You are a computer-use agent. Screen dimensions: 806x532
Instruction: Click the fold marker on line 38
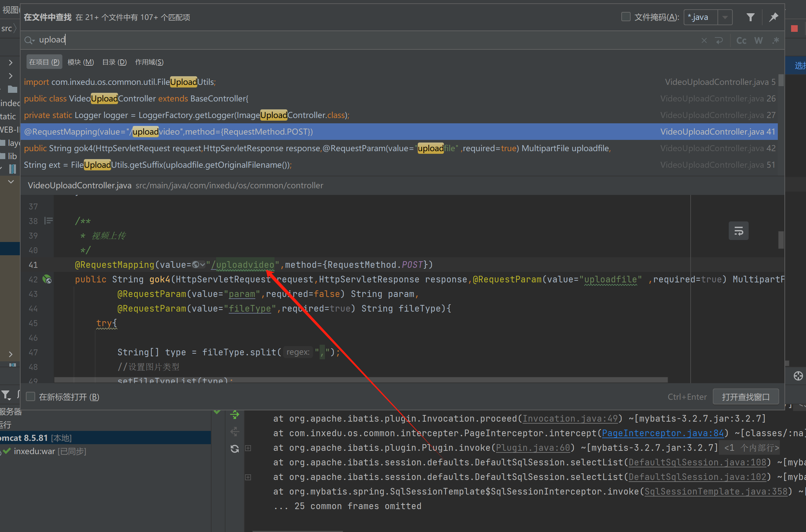pyautogui.click(x=48, y=221)
